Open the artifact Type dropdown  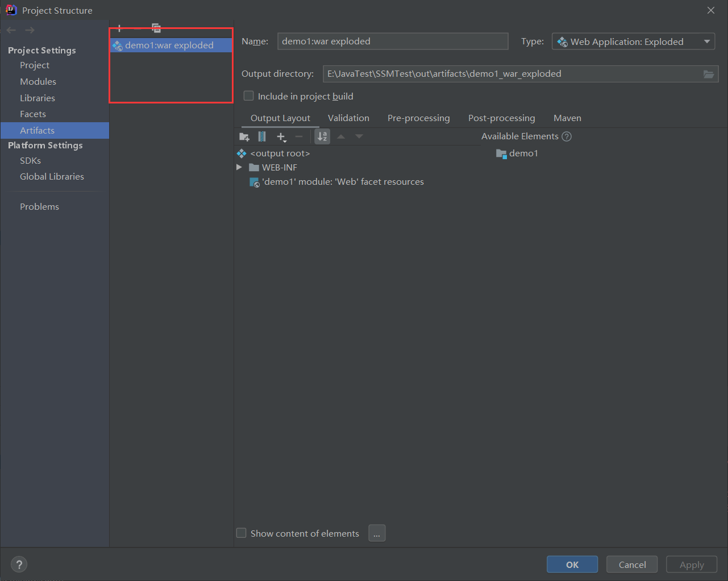tap(633, 42)
